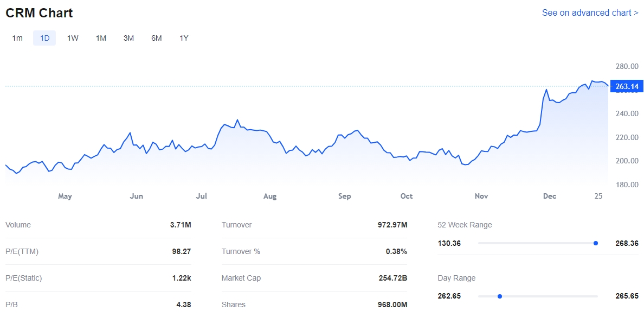Switch chart to 1M interval
Viewport: 644px width, 317px height.
pyautogui.click(x=101, y=38)
